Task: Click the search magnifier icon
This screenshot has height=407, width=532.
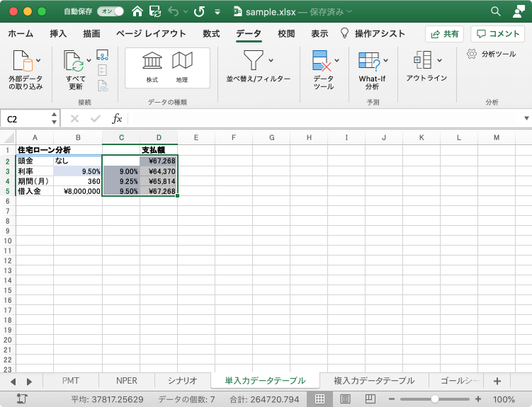Action: click(496, 11)
